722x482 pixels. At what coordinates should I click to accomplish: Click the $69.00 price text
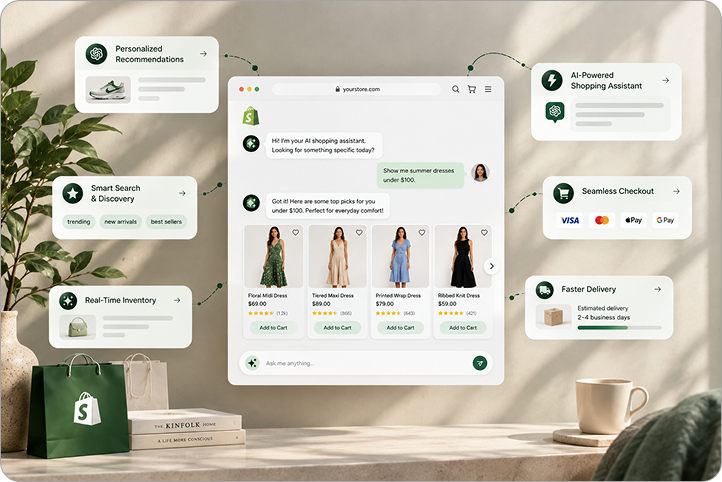pyautogui.click(x=257, y=304)
